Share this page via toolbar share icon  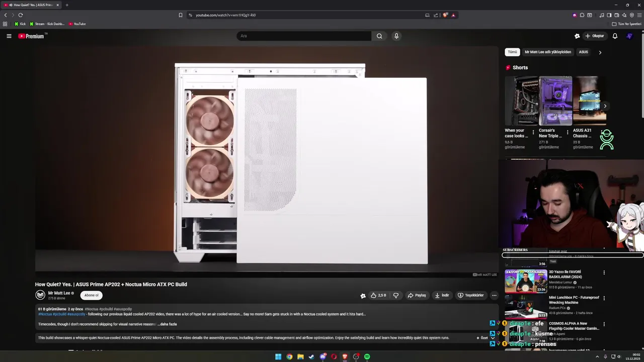click(436, 15)
